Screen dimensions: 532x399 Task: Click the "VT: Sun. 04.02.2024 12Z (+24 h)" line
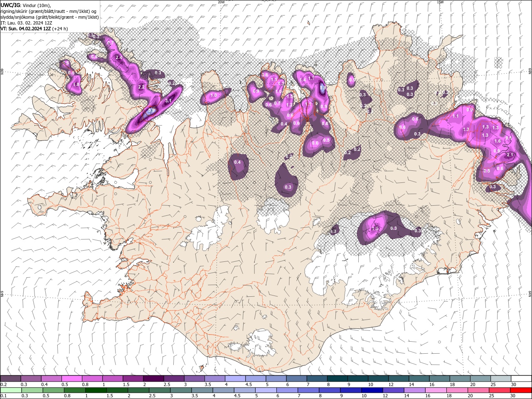[34, 29]
